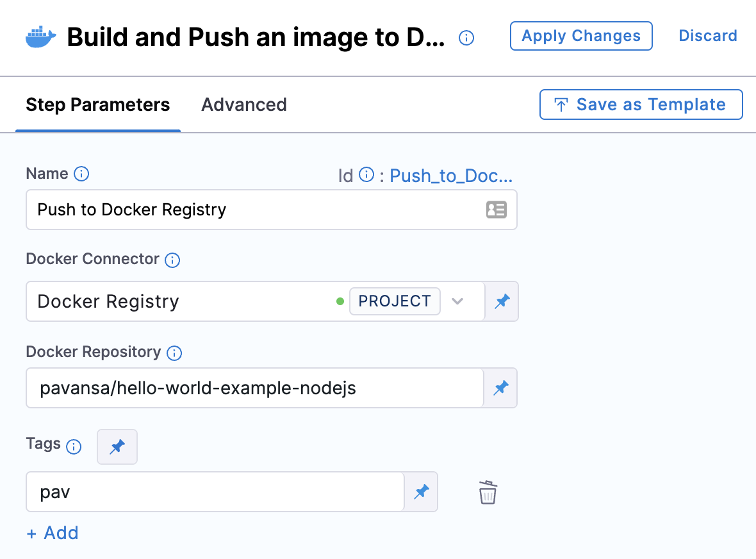This screenshot has height=559, width=756.
Task: Select the Step Parameters tab
Action: click(97, 104)
